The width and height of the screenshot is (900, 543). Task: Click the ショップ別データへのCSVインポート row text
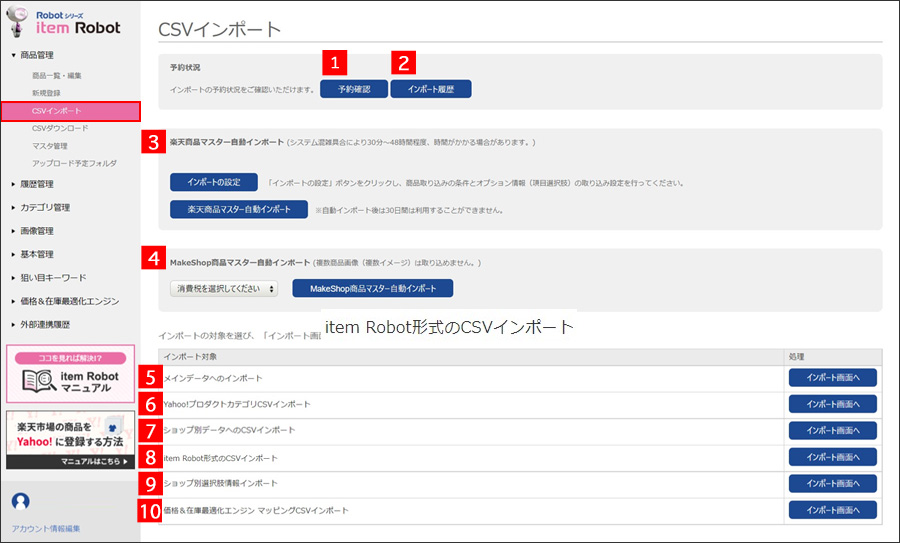point(230,430)
